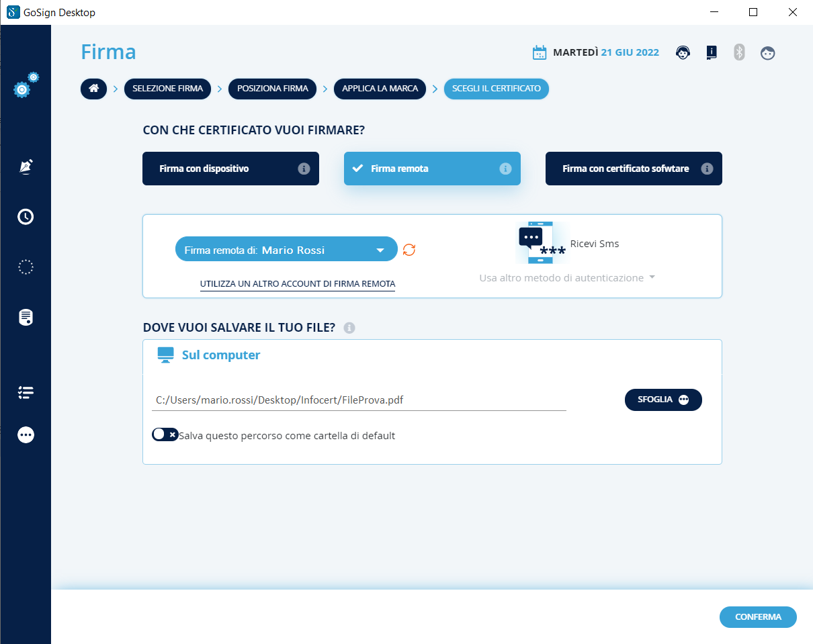Choose Firma remota option
Viewport: 813px width, 644px height.
[432, 169]
